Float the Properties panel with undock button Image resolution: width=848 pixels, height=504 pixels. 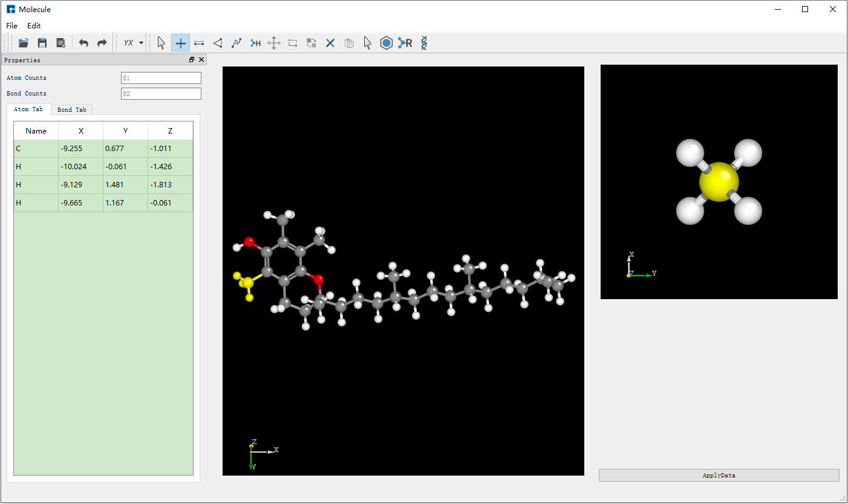click(x=192, y=60)
